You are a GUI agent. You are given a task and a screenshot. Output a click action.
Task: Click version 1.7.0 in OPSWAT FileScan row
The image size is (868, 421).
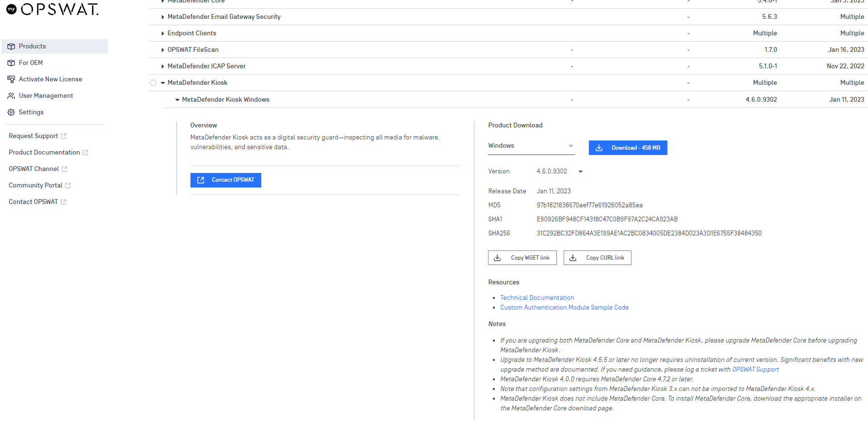pos(771,50)
